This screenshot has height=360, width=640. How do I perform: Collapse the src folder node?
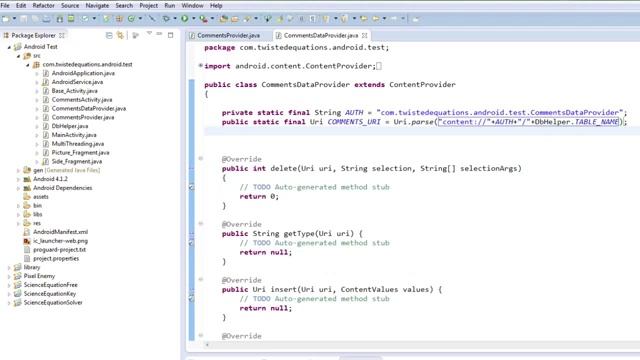click(18, 56)
